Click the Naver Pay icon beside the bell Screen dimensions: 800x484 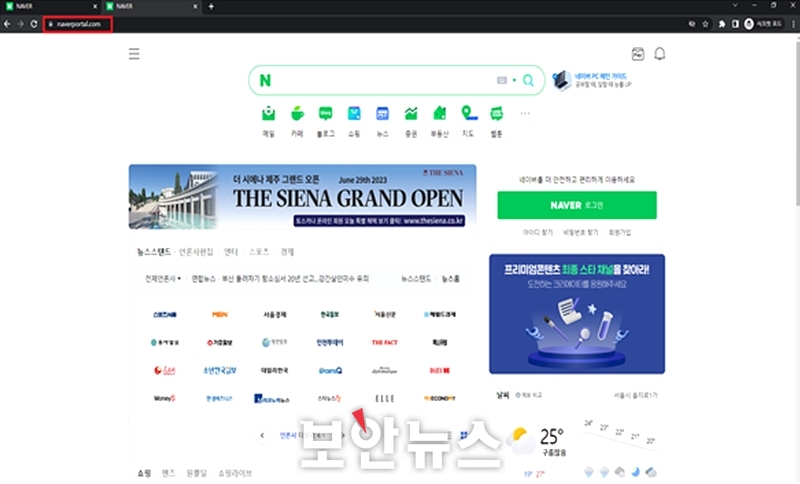pos(638,54)
